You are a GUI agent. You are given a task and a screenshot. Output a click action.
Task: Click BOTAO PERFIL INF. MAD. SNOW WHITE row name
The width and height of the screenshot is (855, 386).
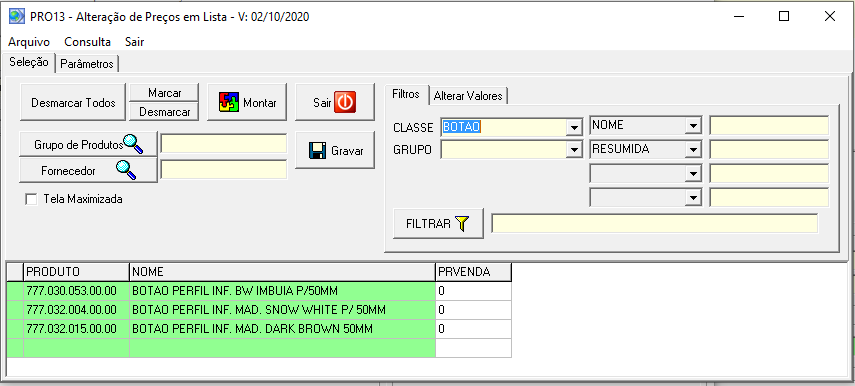282,310
